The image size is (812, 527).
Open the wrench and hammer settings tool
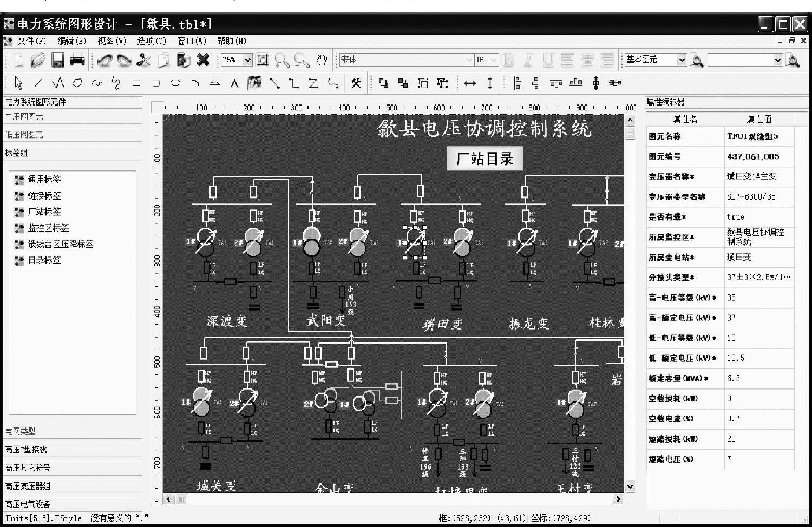coord(356,83)
